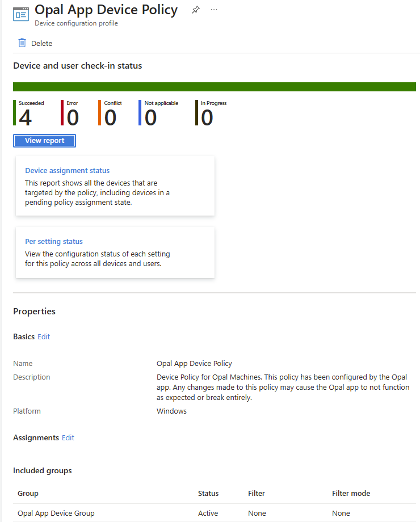420x522 pixels.
Task: Click the blue Not applicable count indicator
Action: click(x=150, y=116)
